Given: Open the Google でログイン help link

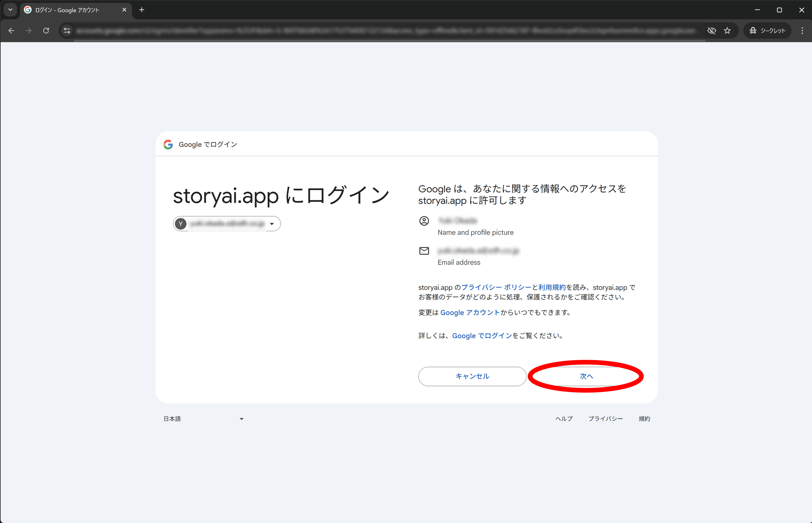Looking at the screenshot, I should (482, 336).
